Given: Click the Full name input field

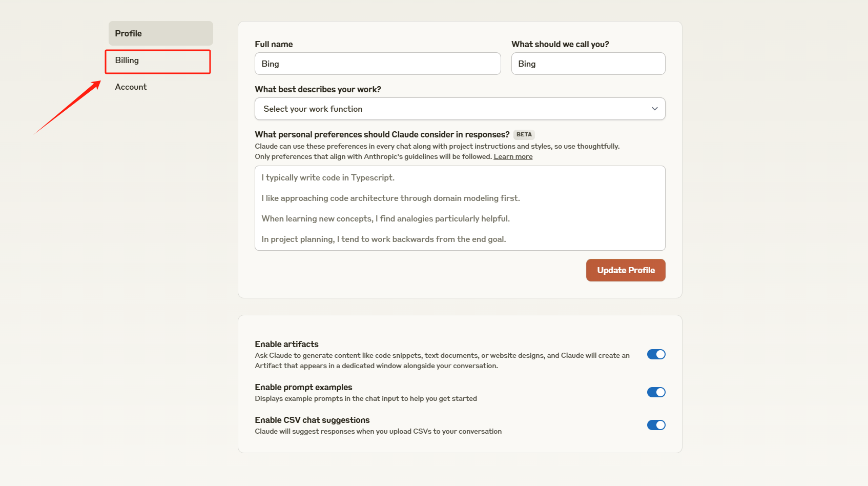Looking at the screenshot, I should 377,64.
